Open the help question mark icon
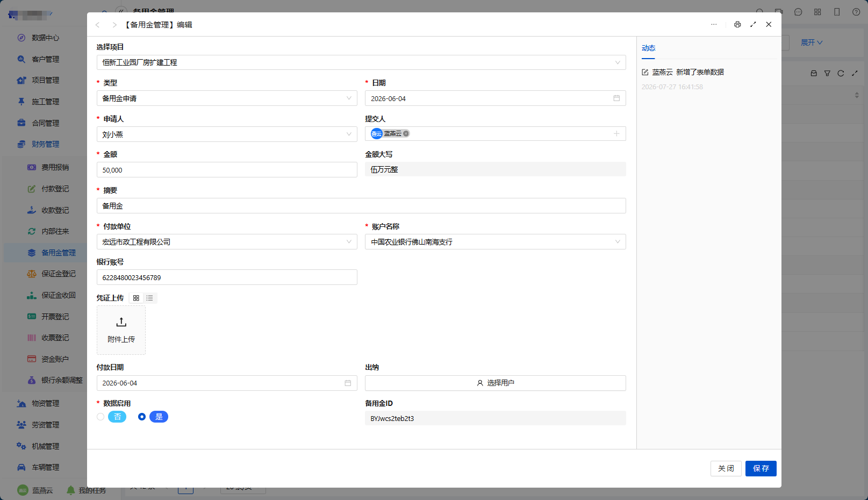 [856, 12]
